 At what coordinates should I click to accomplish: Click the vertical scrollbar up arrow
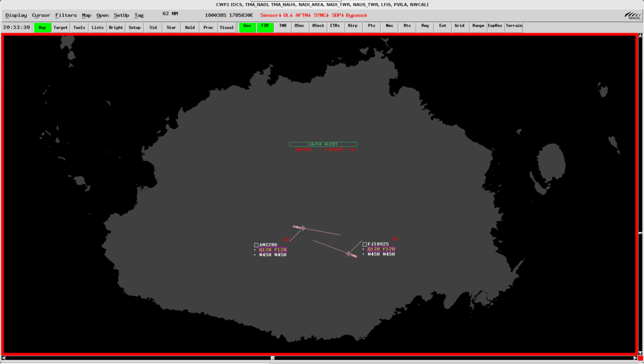tap(640, 36)
